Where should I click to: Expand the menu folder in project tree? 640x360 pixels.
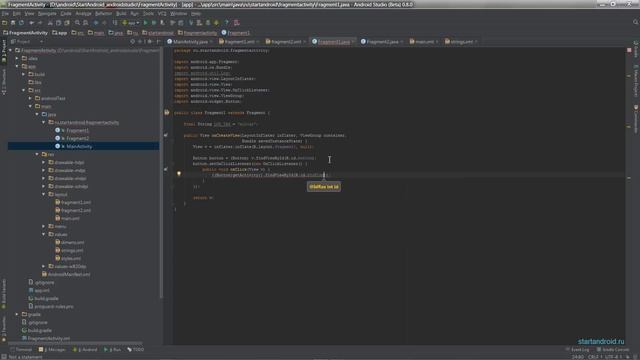pyautogui.click(x=44, y=226)
